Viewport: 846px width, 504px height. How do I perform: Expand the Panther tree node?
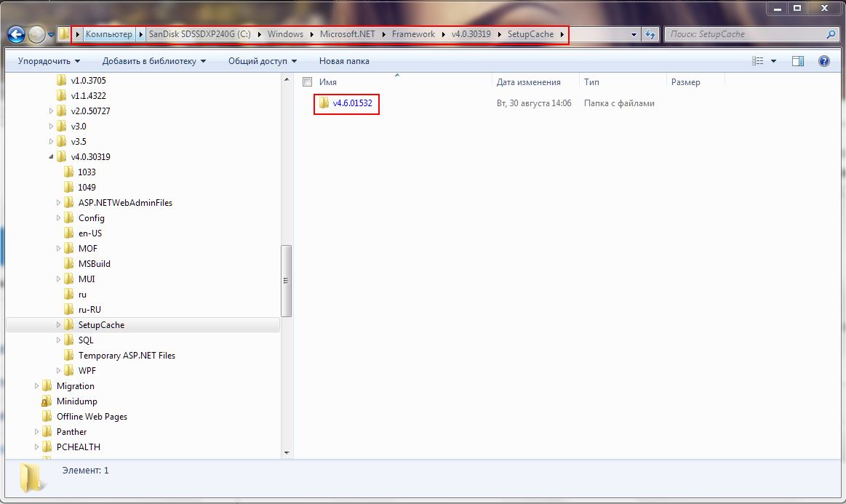point(36,432)
